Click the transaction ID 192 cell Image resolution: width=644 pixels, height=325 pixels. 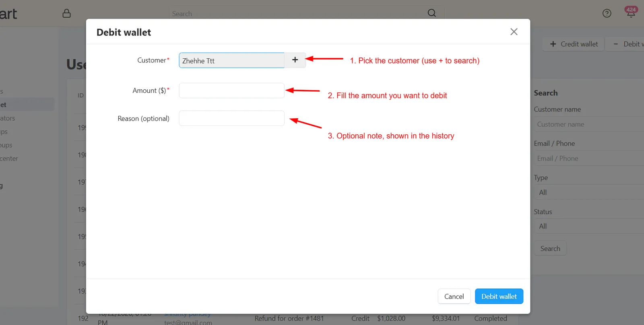tap(83, 318)
